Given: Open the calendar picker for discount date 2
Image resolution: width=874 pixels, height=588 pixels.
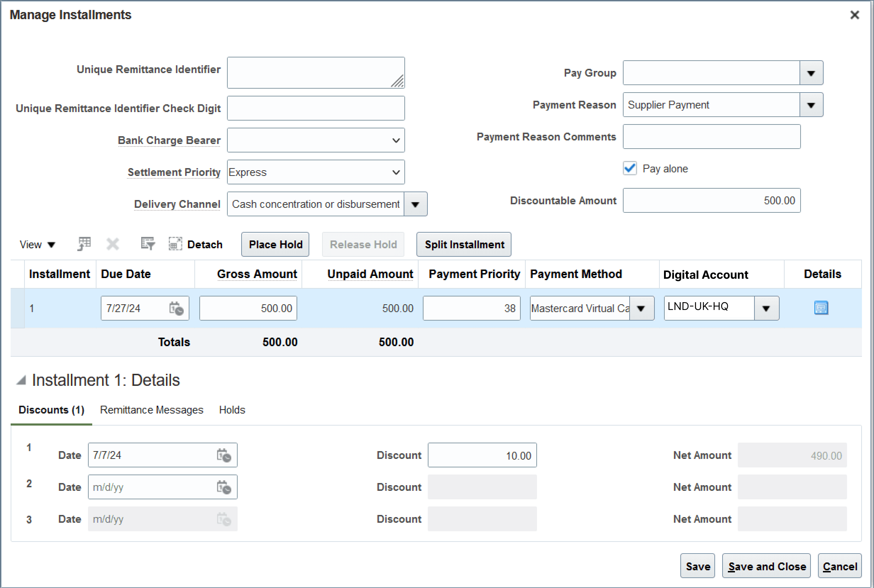Looking at the screenshot, I should point(224,487).
